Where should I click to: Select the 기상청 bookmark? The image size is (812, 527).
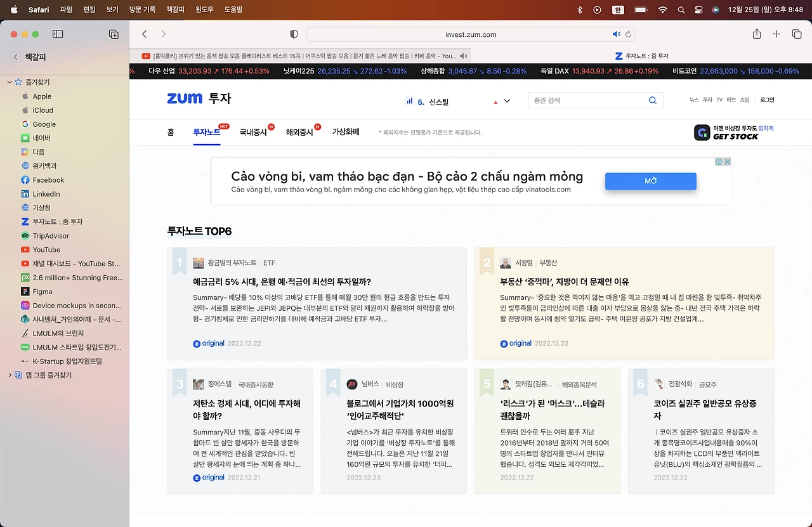[37, 208]
